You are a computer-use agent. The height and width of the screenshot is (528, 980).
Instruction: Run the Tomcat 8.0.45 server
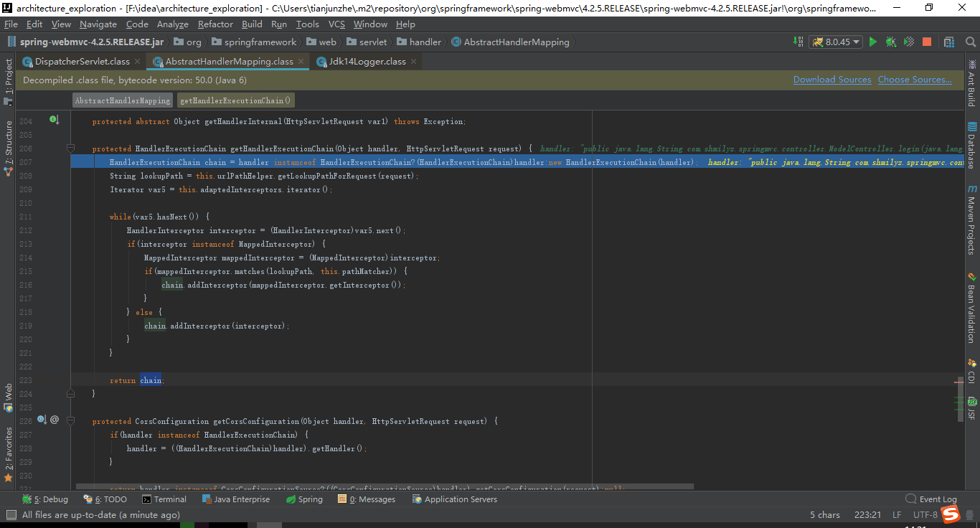[x=873, y=42]
